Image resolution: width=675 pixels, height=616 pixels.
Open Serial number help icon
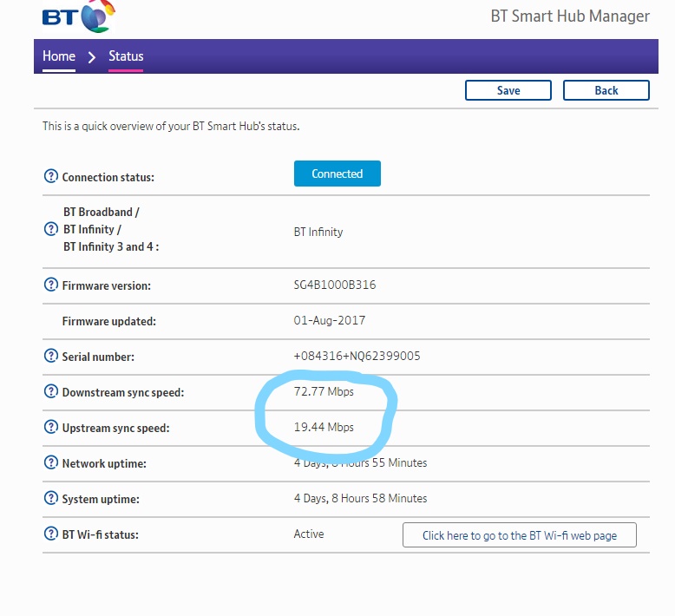point(51,356)
